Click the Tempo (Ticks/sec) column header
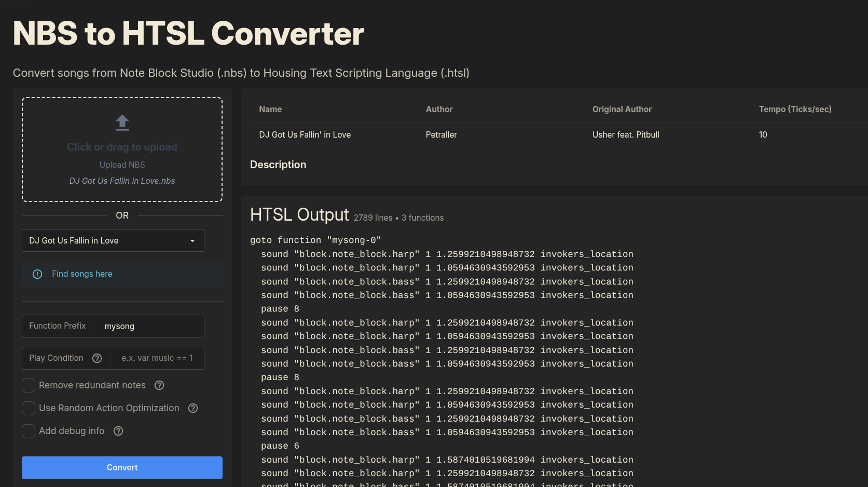Screen dimensions: 868x487 pos(795,109)
